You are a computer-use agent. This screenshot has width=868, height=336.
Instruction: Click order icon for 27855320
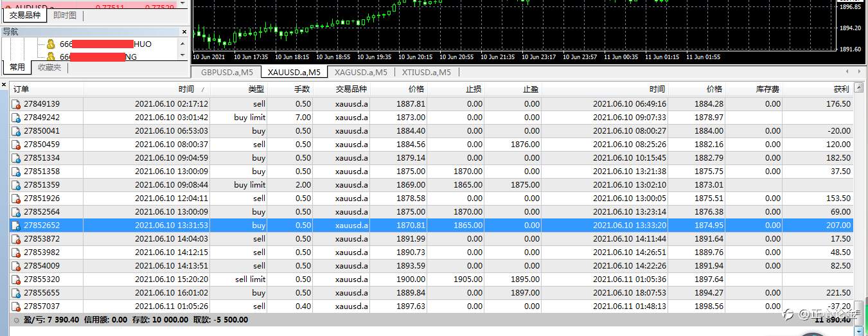click(x=16, y=279)
